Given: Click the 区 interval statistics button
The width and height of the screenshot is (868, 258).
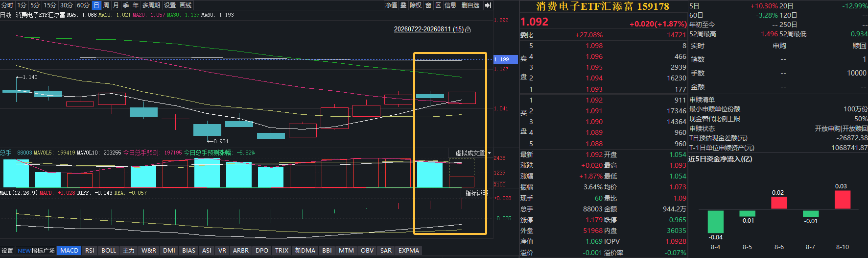Looking at the screenshot, I should [438, 5].
